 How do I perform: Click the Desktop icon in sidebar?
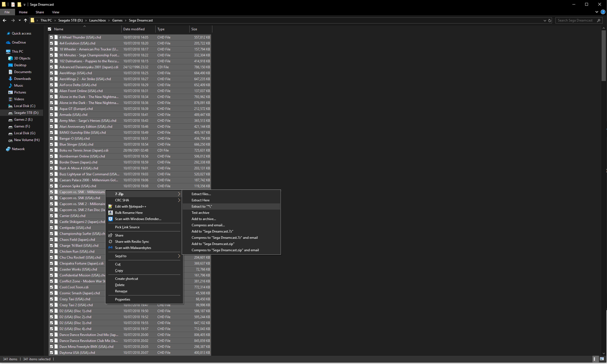pyautogui.click(x=10, y=65)
